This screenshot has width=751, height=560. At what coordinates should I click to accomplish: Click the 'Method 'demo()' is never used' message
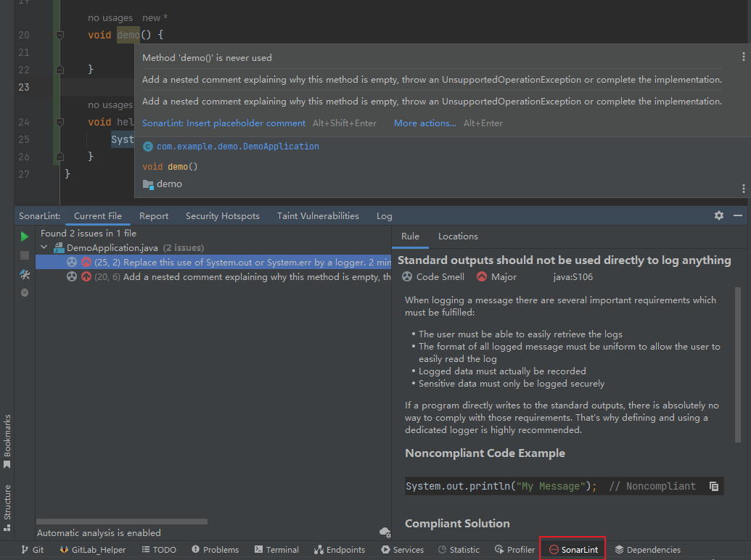tap(207, 58)
